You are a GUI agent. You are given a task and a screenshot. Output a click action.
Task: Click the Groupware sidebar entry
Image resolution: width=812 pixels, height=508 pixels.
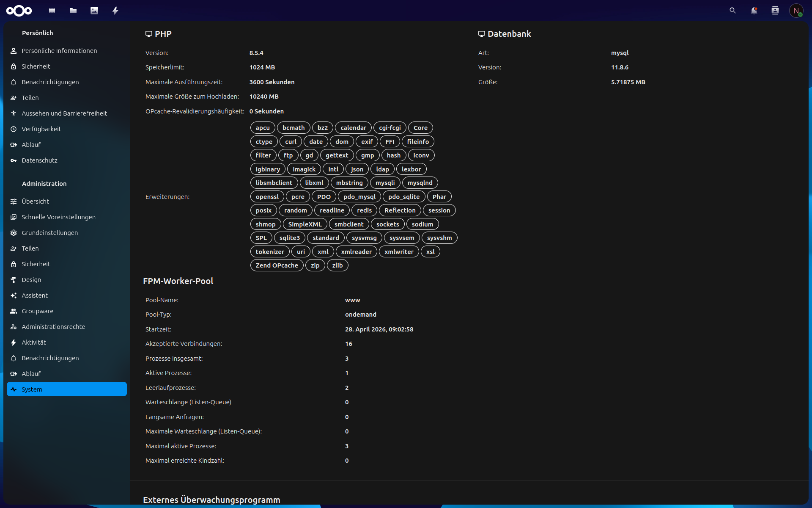click(x=38, y=311)
